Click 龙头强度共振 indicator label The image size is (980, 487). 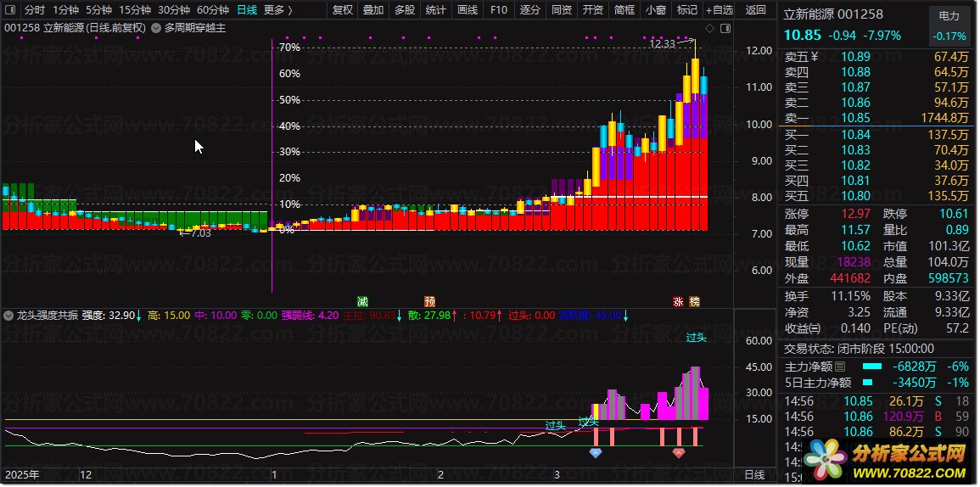click(47, 315)
